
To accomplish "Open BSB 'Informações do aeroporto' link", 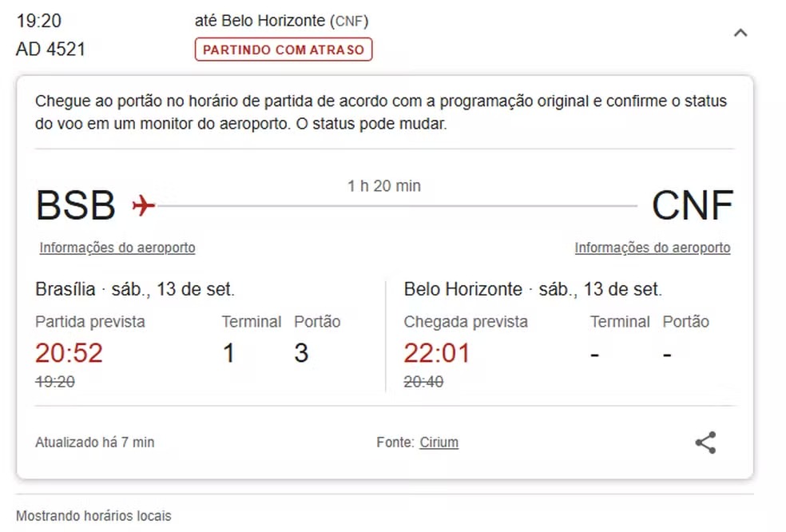I will pyautogui.click(x=117, y=248).
